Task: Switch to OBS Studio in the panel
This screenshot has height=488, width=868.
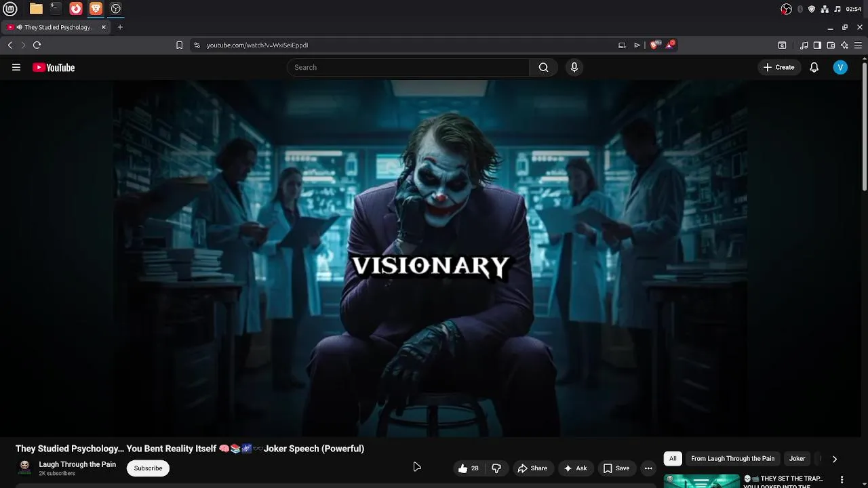Action: coord(116,9)
